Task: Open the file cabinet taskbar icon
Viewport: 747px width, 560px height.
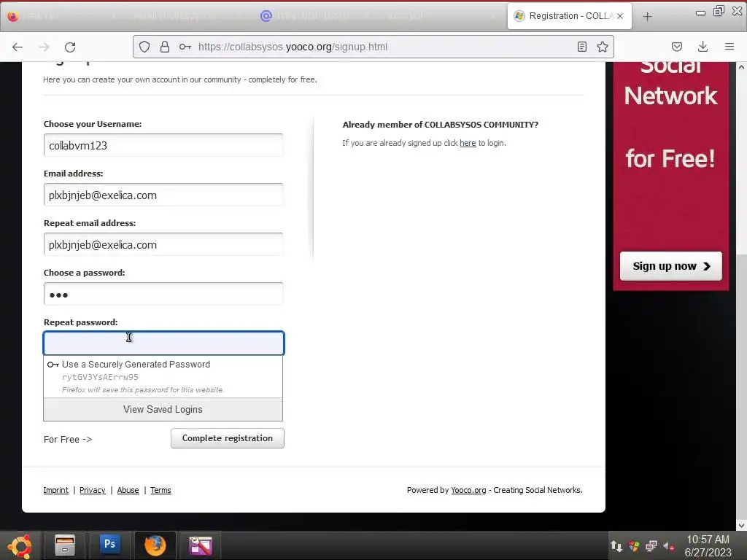Action: [65, 545]
